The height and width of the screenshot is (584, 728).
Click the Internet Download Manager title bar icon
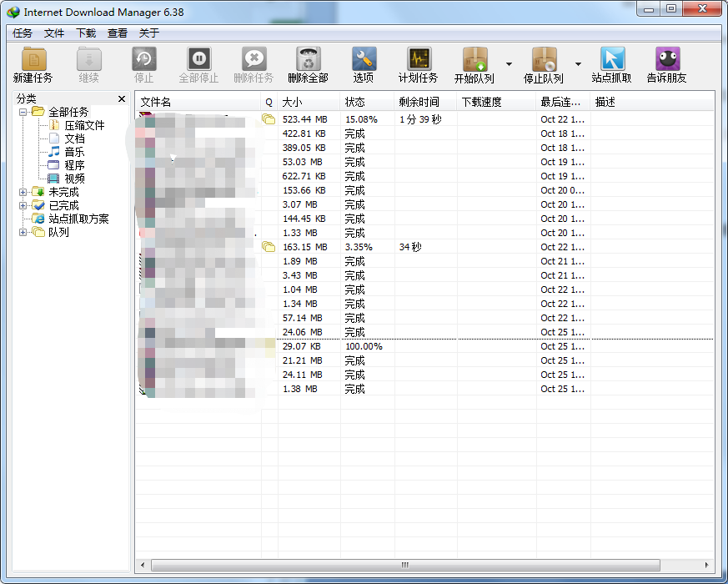13,12
